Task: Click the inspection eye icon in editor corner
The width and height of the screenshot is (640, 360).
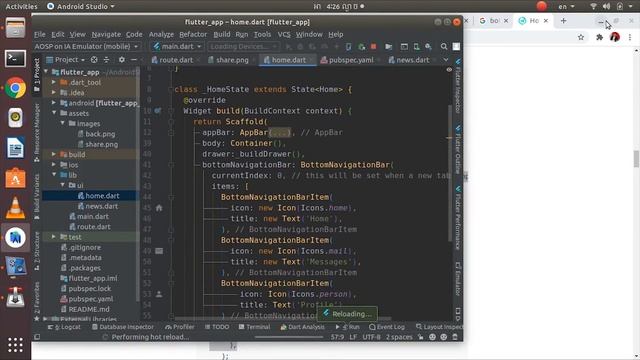Action: click(449, 70)
